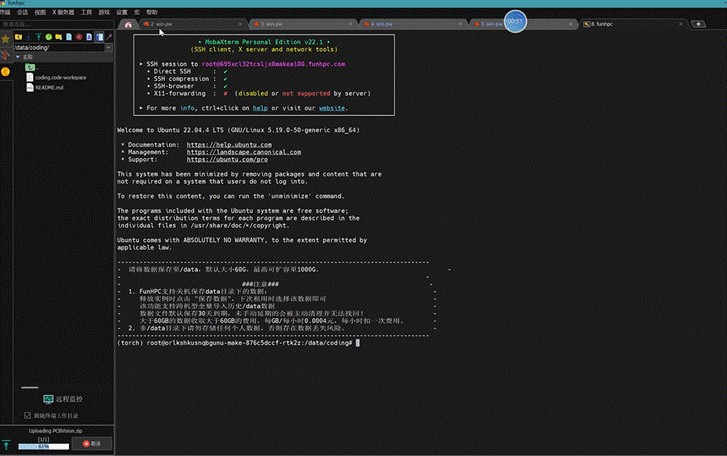Switch to the '3. win-pw' session tab
Image resolution: width=727 pixels, height=456 pixels.
pyautogui.click(x=302, y=24)
